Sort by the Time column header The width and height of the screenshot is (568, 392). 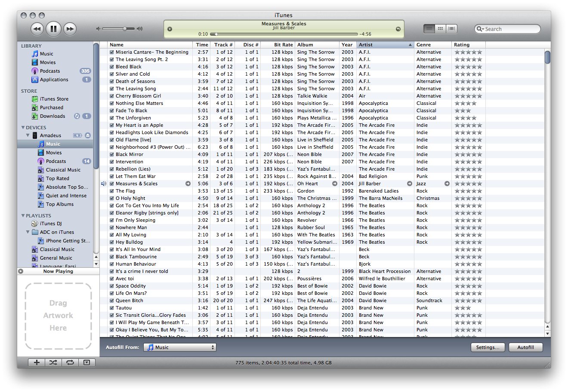point(202,45)
